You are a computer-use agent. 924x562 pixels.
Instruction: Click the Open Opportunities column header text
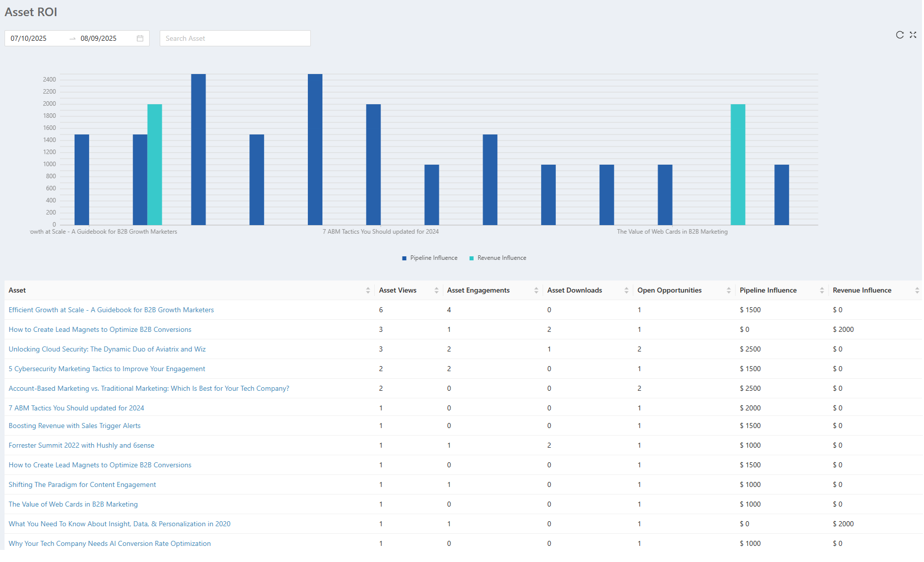coord(670,291)
